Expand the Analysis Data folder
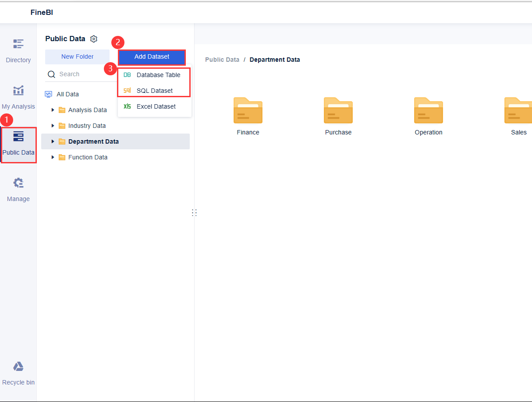Screen dimensions: 532x402 (x=53, y=109)
